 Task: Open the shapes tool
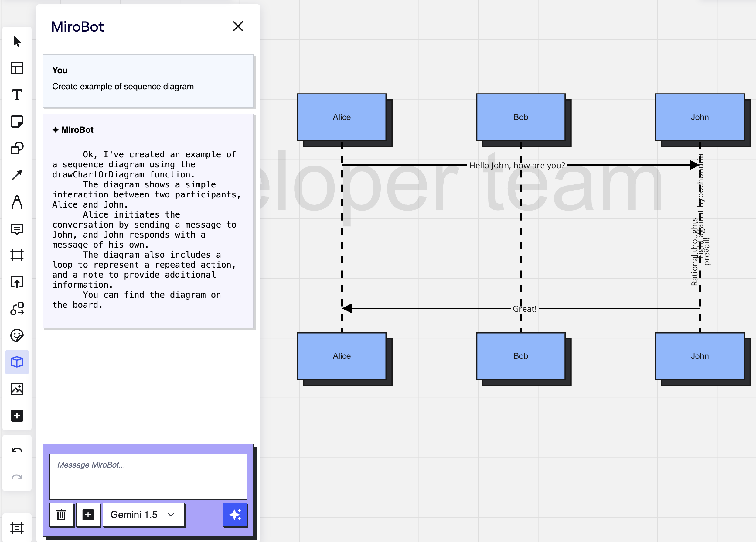[17, 148]
